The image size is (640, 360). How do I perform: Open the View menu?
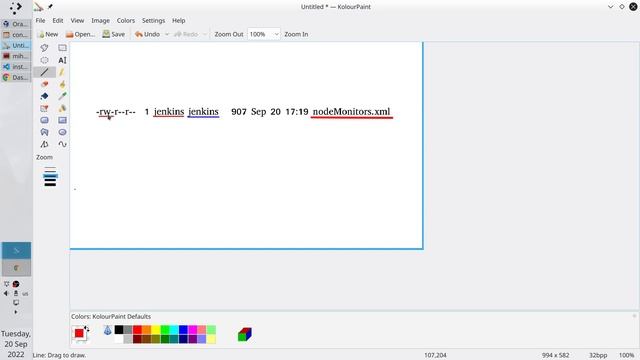(77, 20)
